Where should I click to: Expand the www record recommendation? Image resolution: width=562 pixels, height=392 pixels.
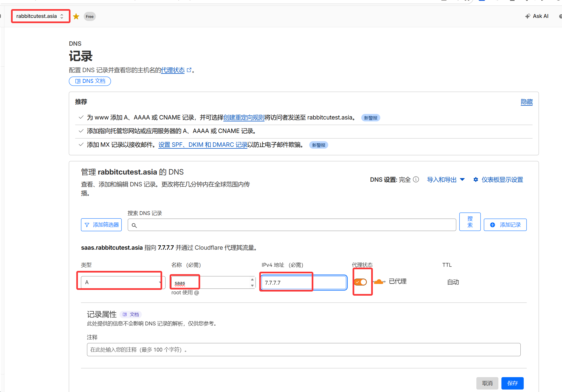click(x=81, y=117)
